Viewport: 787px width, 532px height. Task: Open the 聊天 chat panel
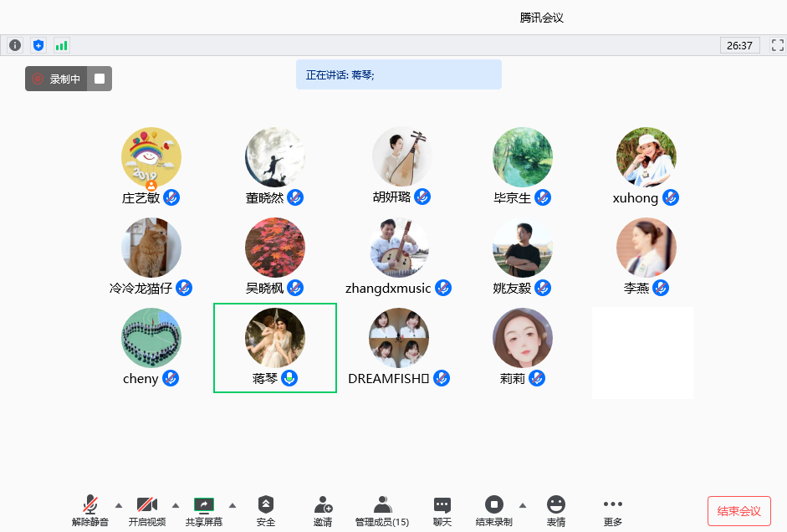click(442, 510)
